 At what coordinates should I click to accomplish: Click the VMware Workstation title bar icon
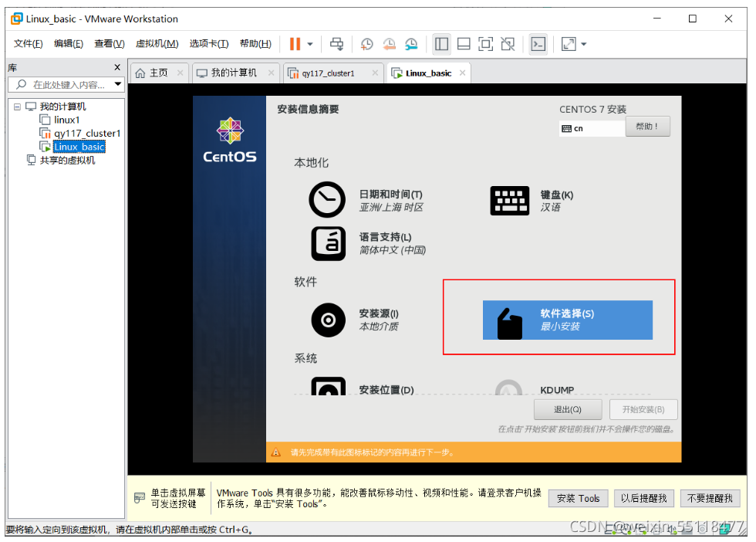tap(17, 19)
